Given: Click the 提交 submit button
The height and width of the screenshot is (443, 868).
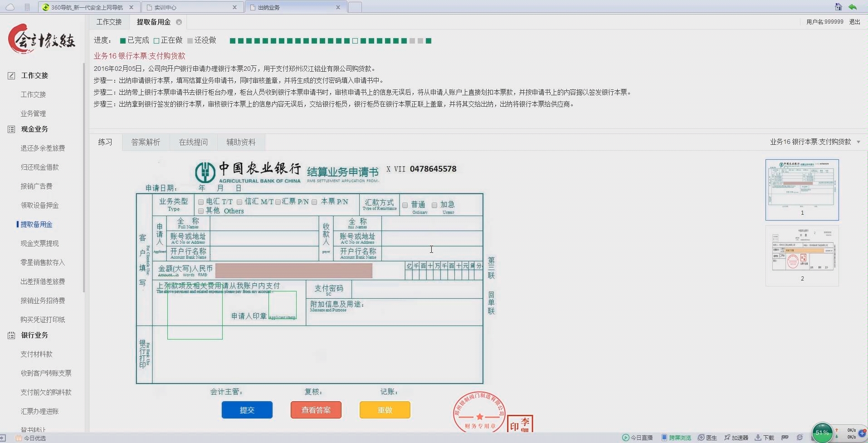Looking at the screenshot, I should [x=247, y=409].
